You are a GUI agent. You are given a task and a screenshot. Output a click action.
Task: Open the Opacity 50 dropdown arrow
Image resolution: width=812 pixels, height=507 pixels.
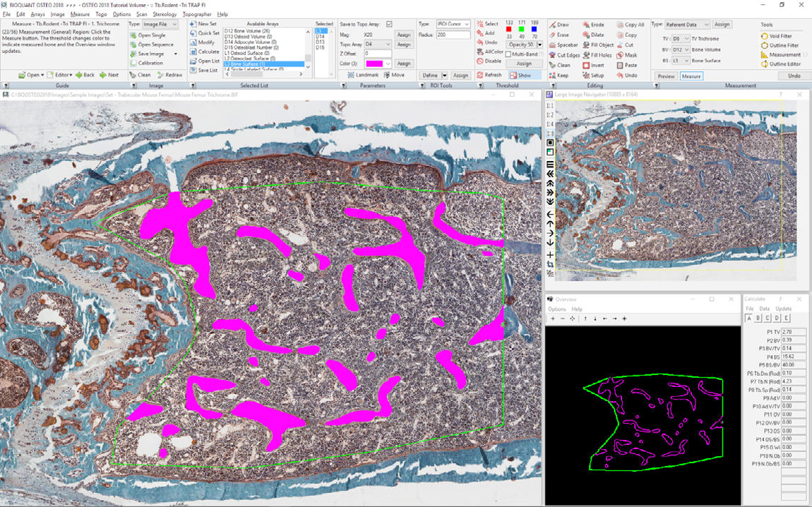tap(539, 44)
